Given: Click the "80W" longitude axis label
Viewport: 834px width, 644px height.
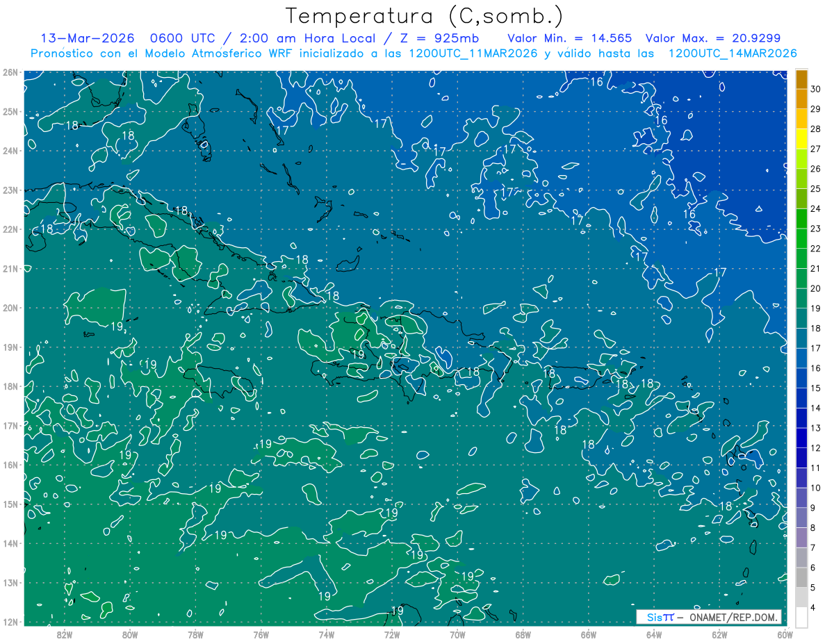Looking at the screenshot, I should pyautogui.click(x=130, y=634).
